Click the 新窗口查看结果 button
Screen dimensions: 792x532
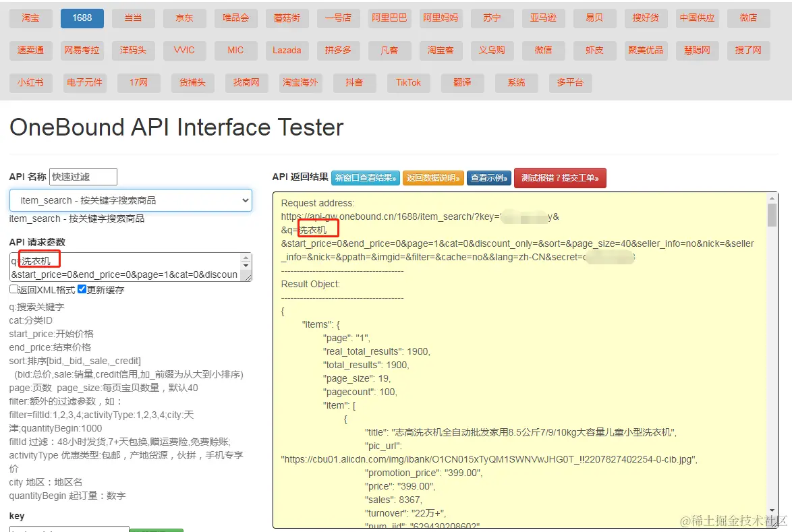[x=366, y=177]
